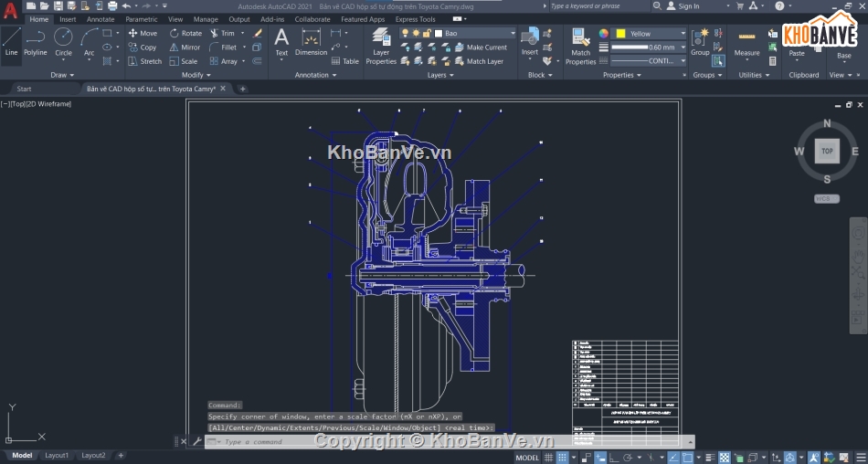Toggle ortho mode in status bar
868x464 pixels.
614,458
